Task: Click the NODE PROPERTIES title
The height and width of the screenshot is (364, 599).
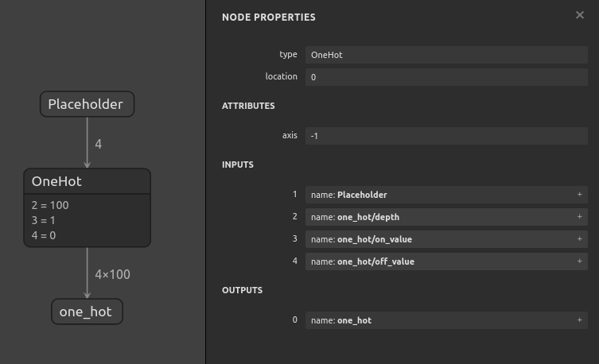Action: (269, 17)
